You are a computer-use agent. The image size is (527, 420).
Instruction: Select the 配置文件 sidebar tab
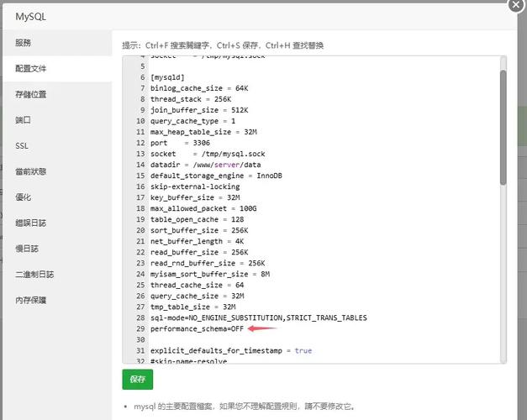(57, 69)
